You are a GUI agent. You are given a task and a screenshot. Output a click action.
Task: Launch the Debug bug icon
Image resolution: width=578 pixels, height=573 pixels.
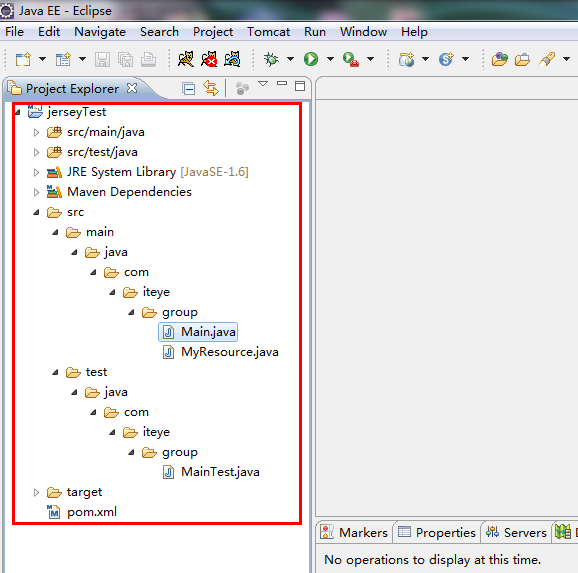point(271,59)
